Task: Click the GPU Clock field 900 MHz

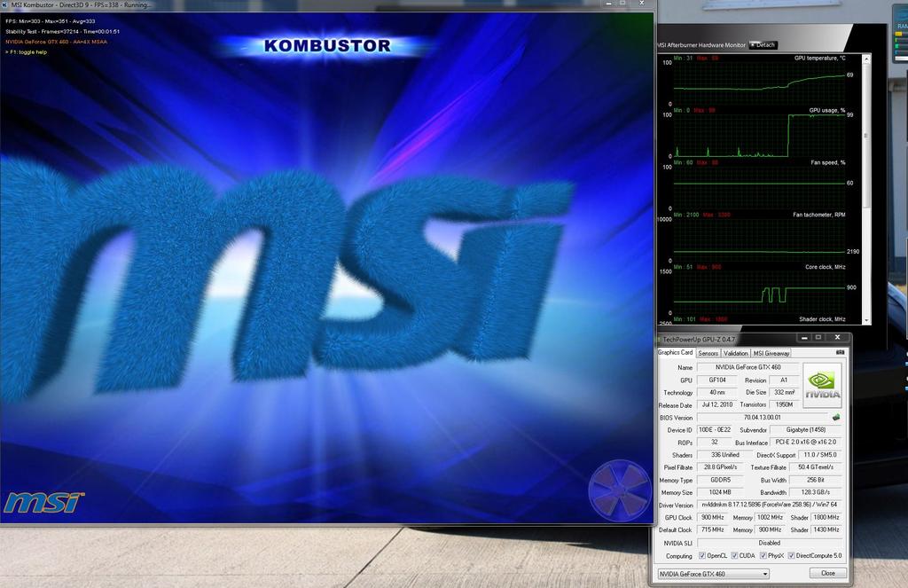Action: coord(712,517)
